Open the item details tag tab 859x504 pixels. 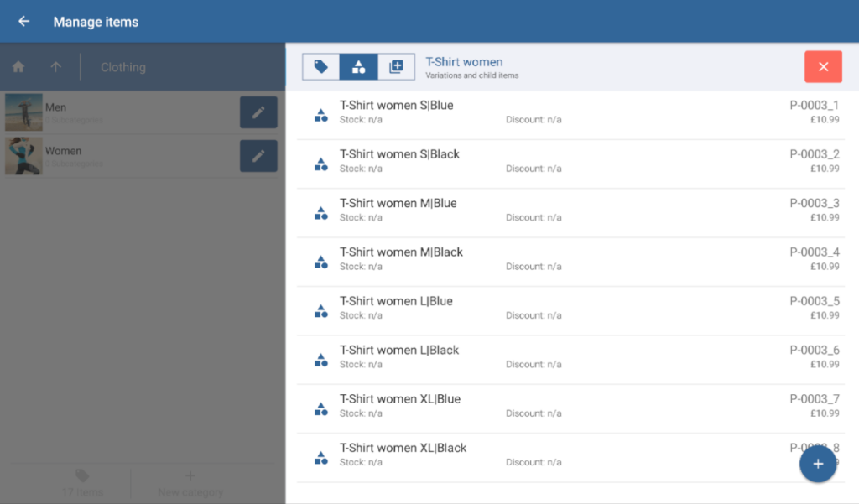tap(320, 67)
